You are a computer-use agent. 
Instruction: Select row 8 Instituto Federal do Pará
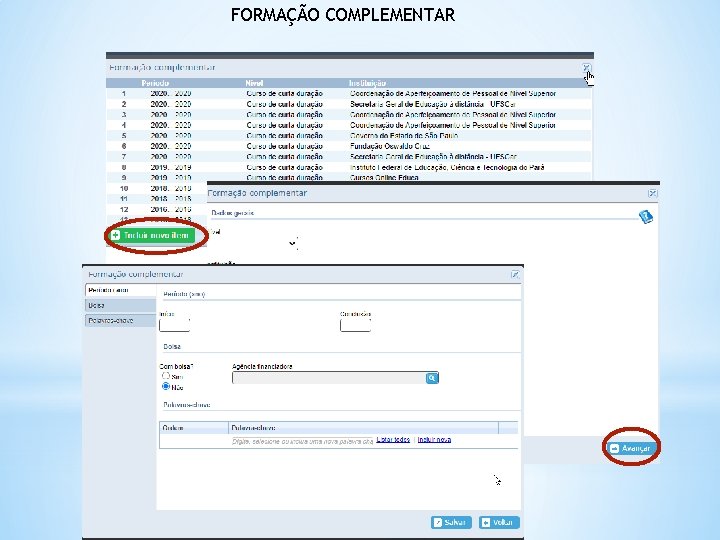point(349,168)
